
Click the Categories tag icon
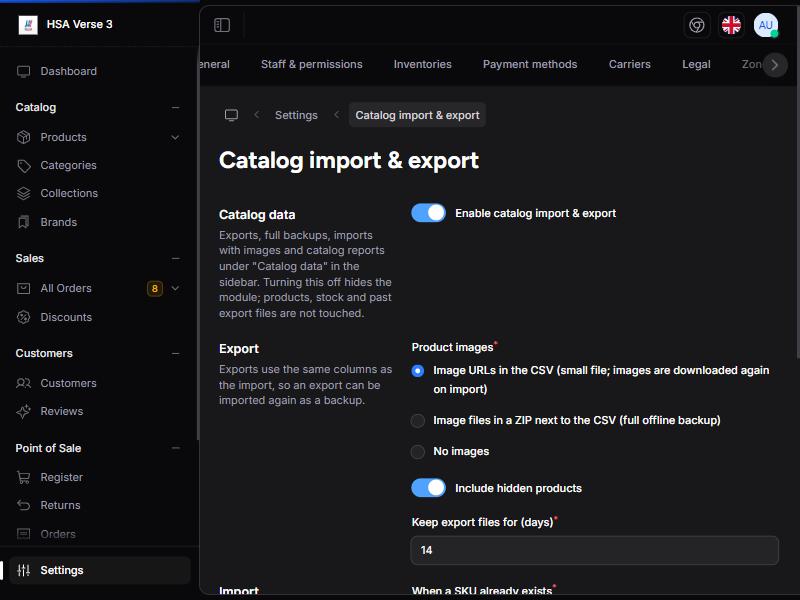[23, 165]
